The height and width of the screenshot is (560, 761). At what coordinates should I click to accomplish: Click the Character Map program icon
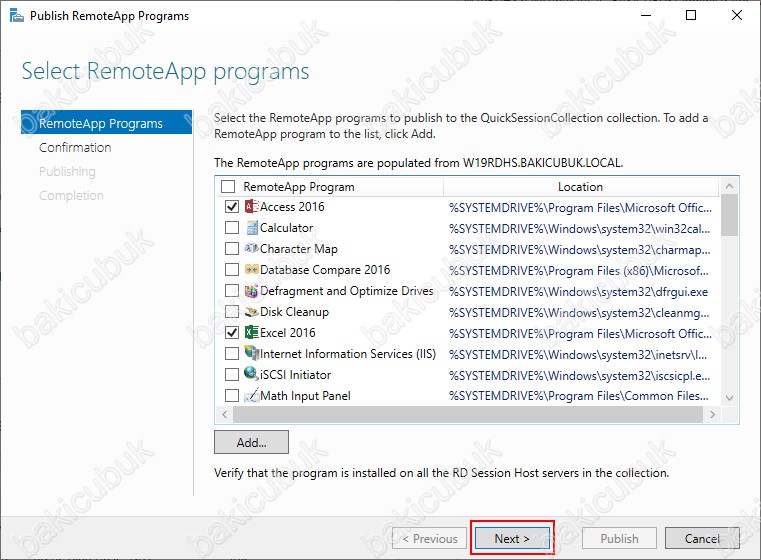click(251, 248)
